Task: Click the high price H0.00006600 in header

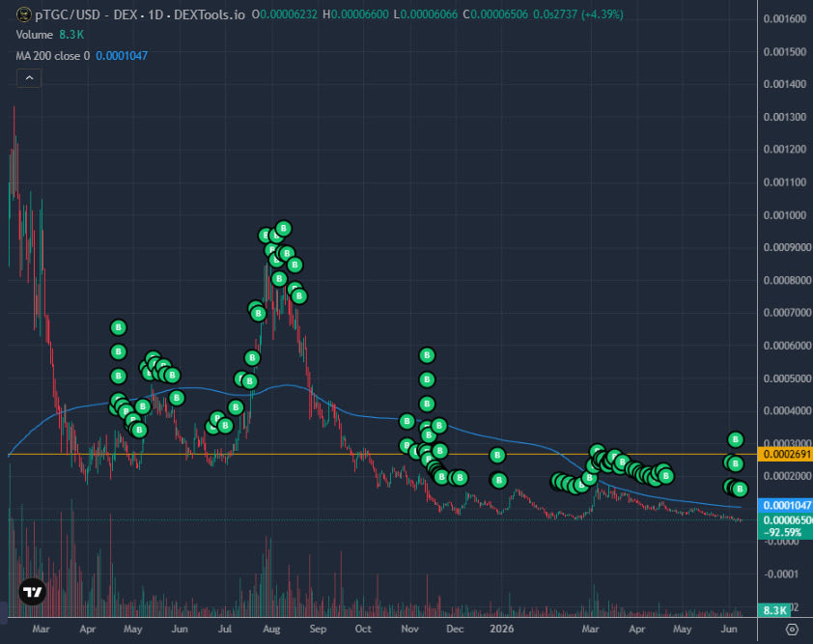Action: pos(355,14)
